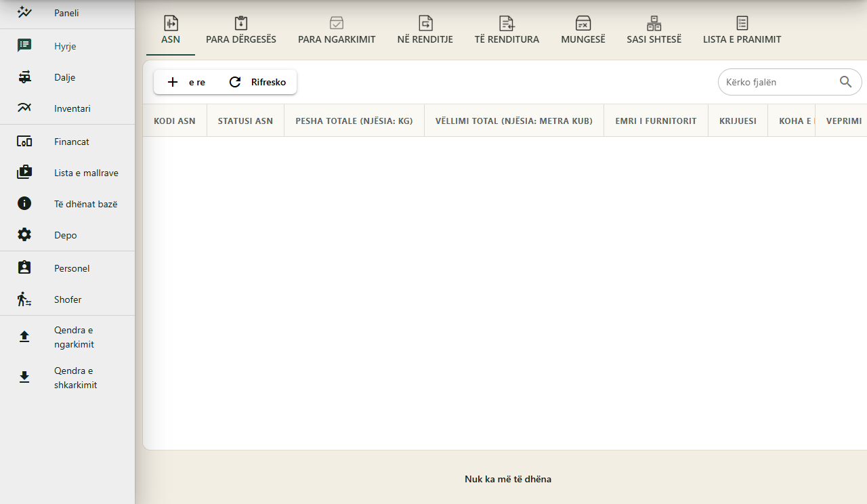The height and width of the screenshot is (504, 867).
Task: Click the Inventari sidebar label
Action: (72, 108)
